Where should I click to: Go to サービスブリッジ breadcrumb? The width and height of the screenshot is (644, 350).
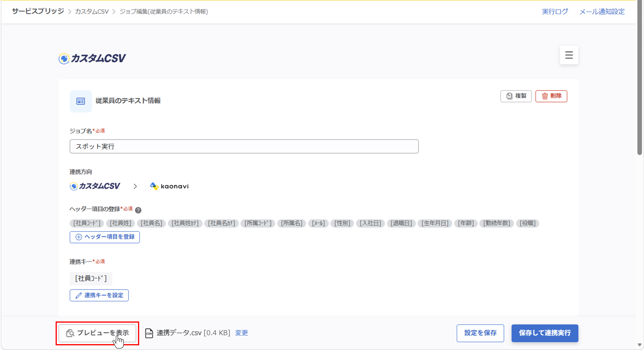click(x=38, y=11)
